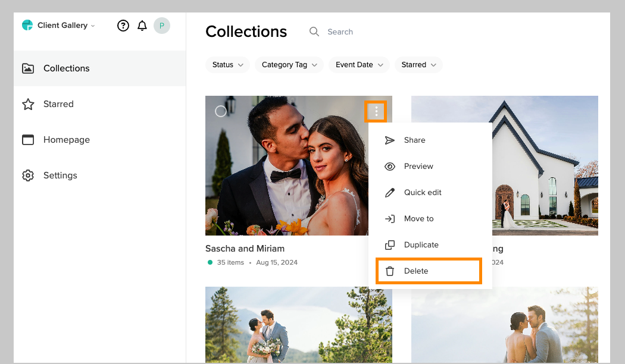625x364 pixels.
Task: Click the search magnifying glass icon
Action: coord(314,32)
